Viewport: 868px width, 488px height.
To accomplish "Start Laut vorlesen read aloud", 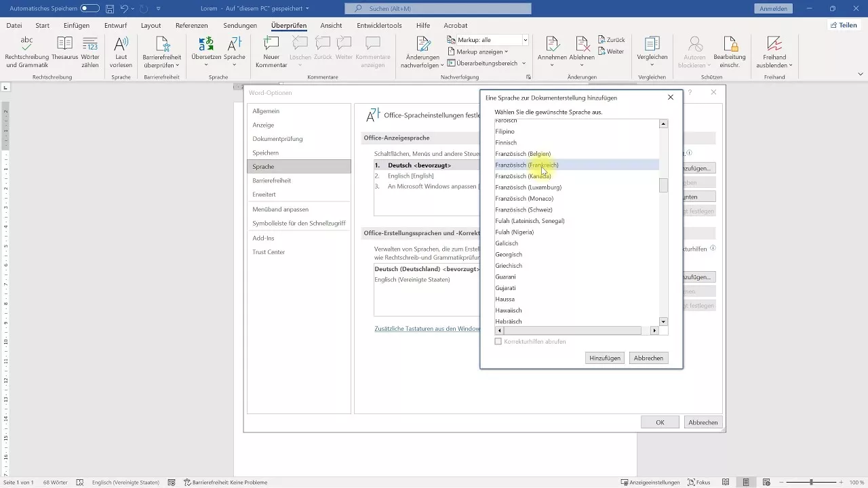I will click(121, 45).
